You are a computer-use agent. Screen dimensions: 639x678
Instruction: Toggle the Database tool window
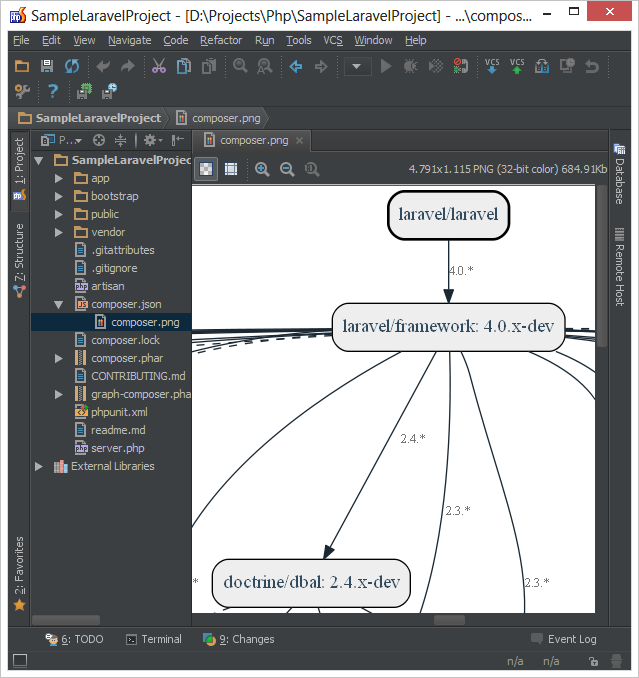pyautogui.click(x=620, y=174)
